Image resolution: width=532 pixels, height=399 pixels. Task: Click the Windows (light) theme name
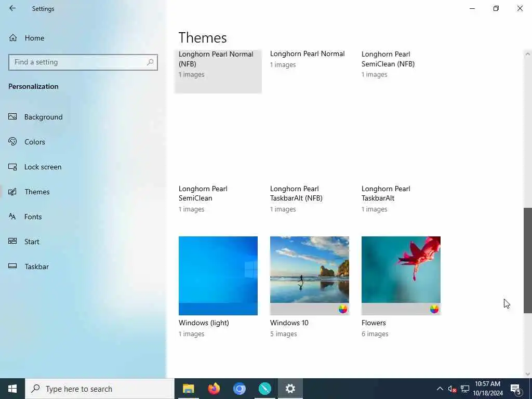tap(204, 323)
